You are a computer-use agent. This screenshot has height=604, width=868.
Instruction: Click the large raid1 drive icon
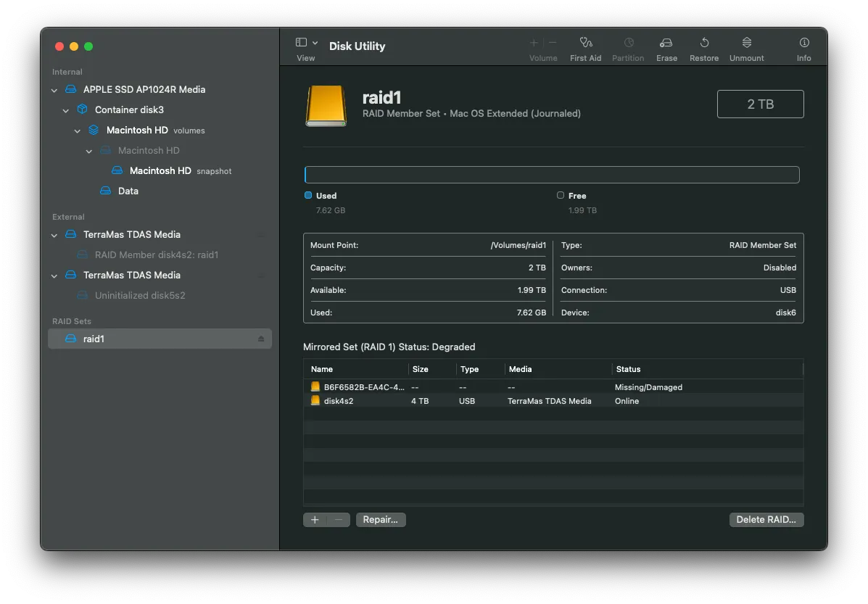coord(326,106)
